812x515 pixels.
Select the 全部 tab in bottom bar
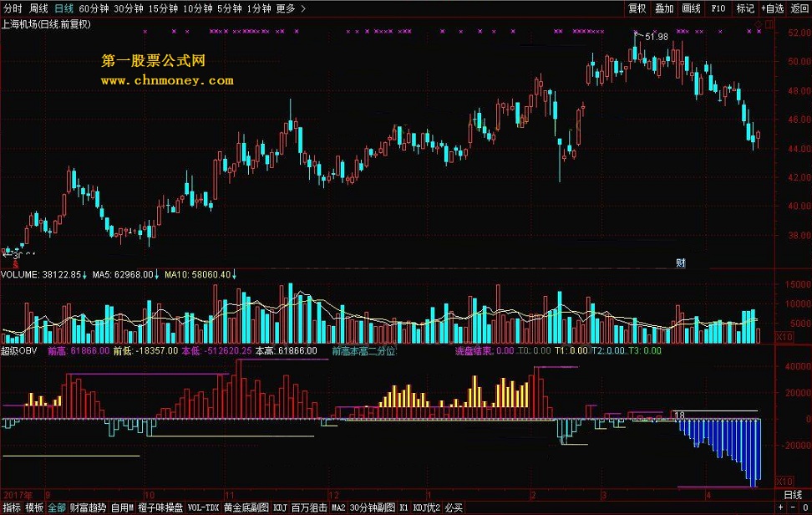coord(57,507)
